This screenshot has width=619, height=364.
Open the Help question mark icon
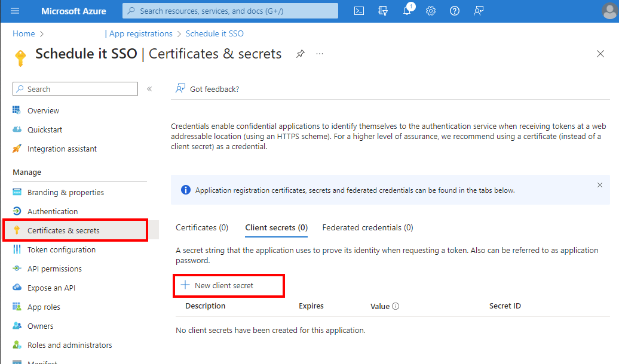pos(454,11)
